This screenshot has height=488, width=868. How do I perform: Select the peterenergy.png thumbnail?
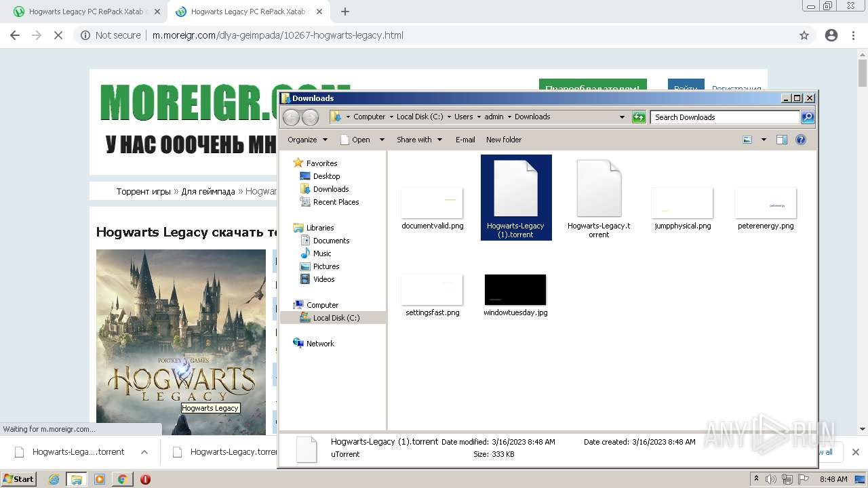(766, 203)
